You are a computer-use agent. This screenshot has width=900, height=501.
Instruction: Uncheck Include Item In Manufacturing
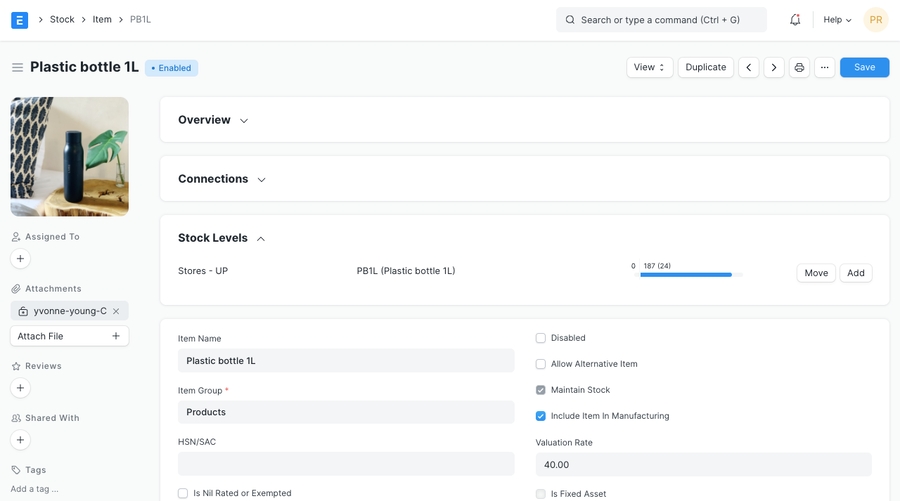point(541,416)
